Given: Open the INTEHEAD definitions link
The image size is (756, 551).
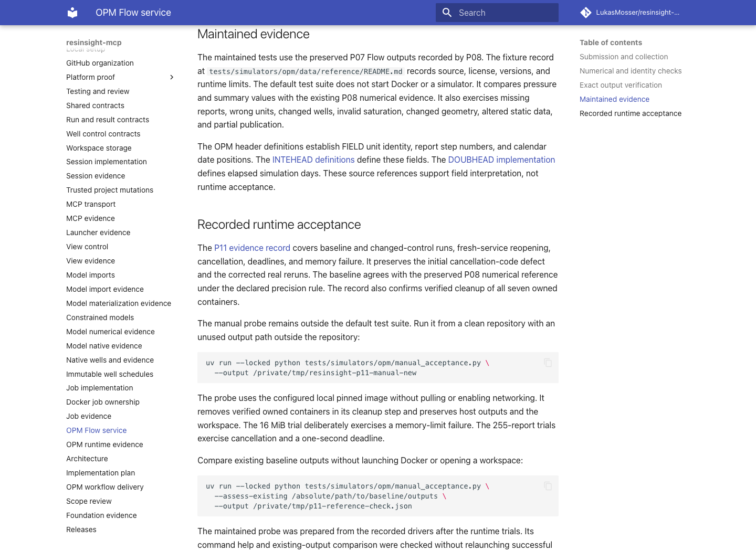Looking at the screenshot, I should pyautogui.click(x=313, y=160).
